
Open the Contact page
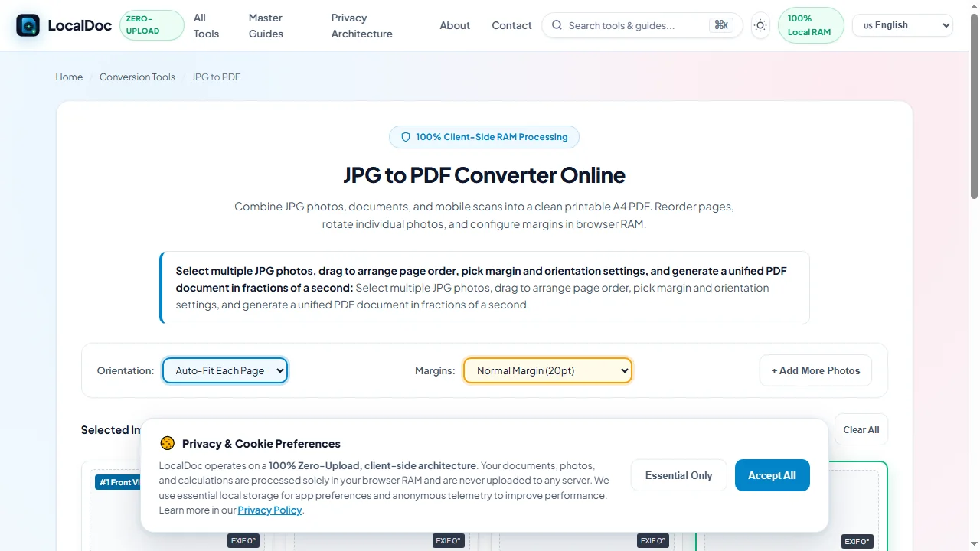511,25
